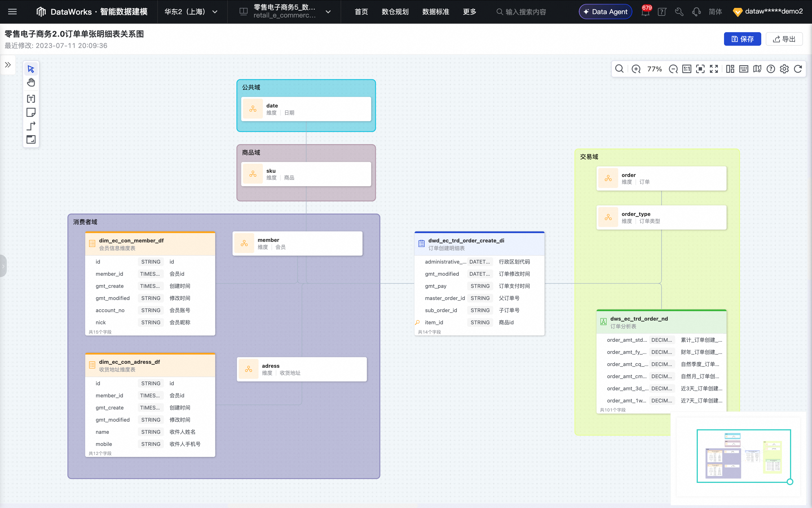Click the item_id field row
This screenshot has width=812, height=508.
(480, 322)
